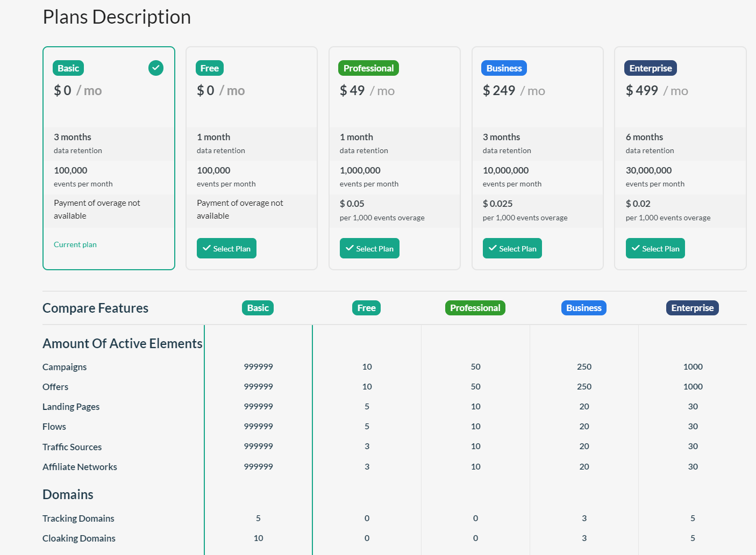Click the Basic badge on the plan card

click(68, 68)
